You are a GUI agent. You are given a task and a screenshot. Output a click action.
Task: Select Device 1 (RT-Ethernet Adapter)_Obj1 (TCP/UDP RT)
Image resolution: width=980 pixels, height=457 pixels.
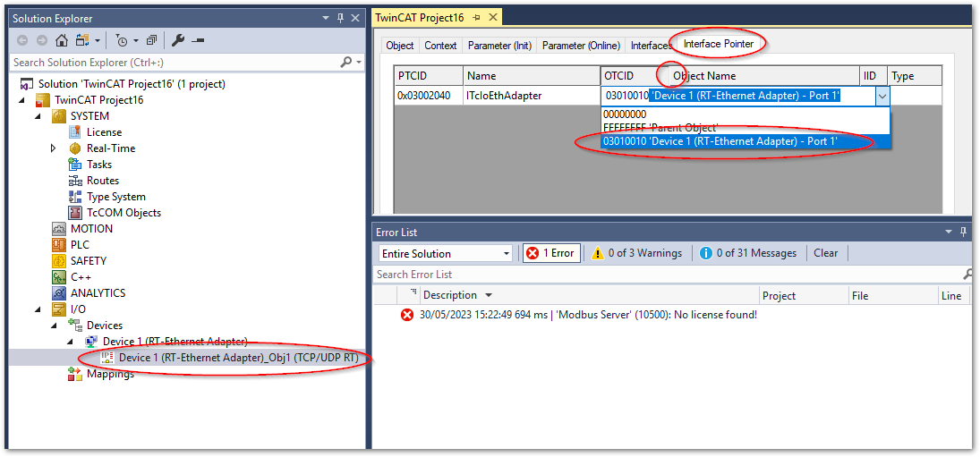pos(238,358)
